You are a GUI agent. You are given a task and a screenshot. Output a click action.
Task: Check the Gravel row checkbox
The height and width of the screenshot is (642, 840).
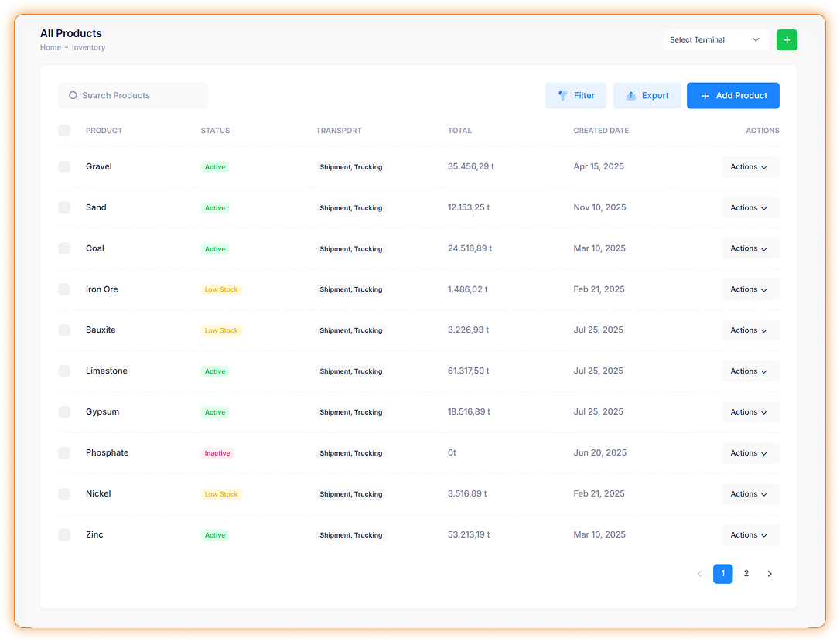(64, 167)
